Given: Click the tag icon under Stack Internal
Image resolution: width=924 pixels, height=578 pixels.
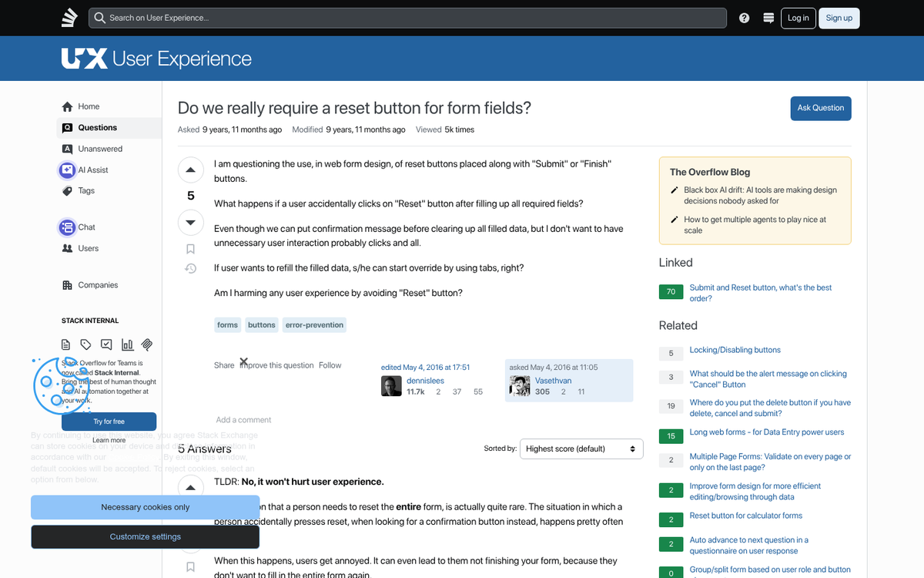Looking at the screenshot, I should point(85,344).
